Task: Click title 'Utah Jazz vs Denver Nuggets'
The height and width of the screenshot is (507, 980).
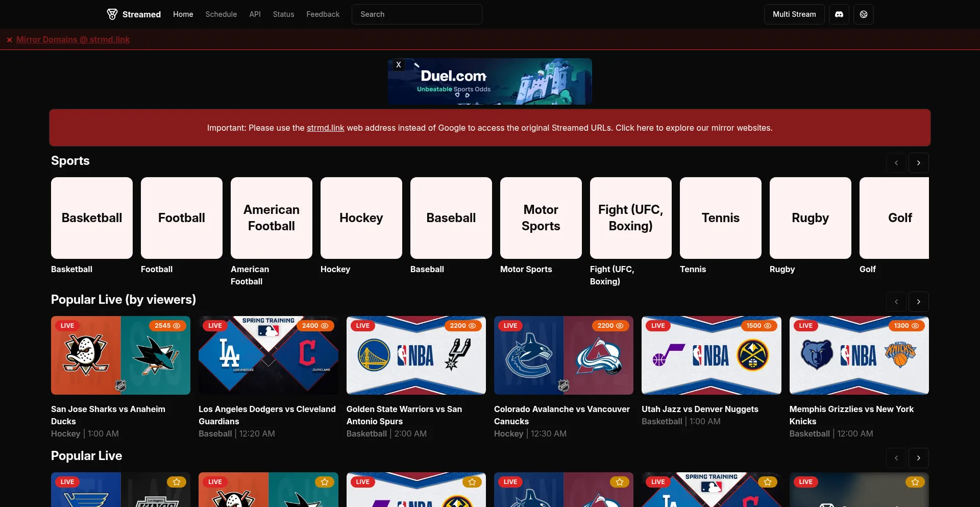Action: (x=700, y=409)
